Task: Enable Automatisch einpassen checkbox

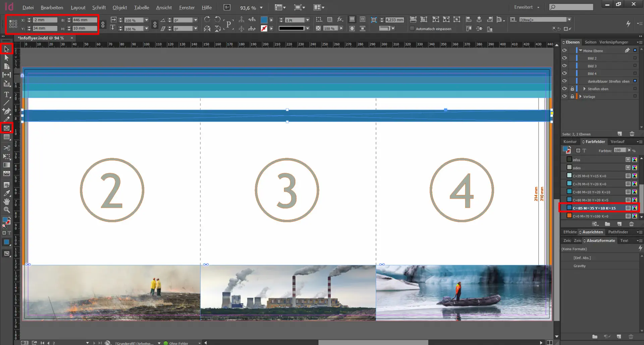Action: pos(412,29)
